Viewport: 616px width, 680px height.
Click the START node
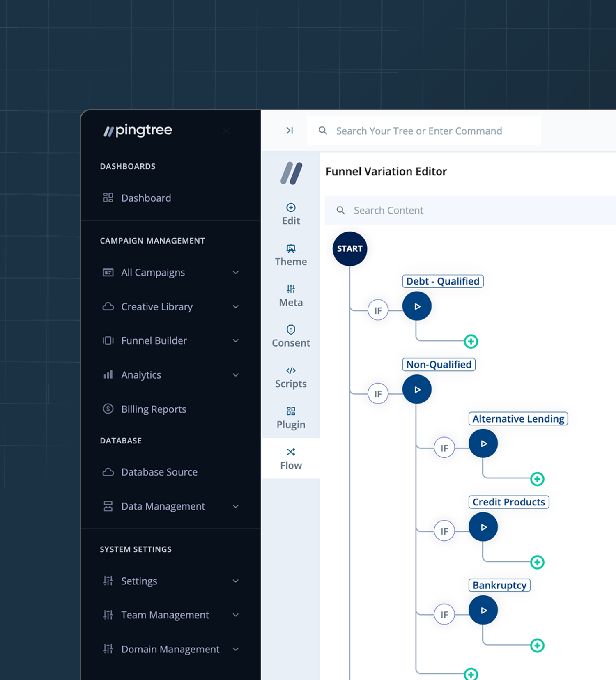(349, 249)
